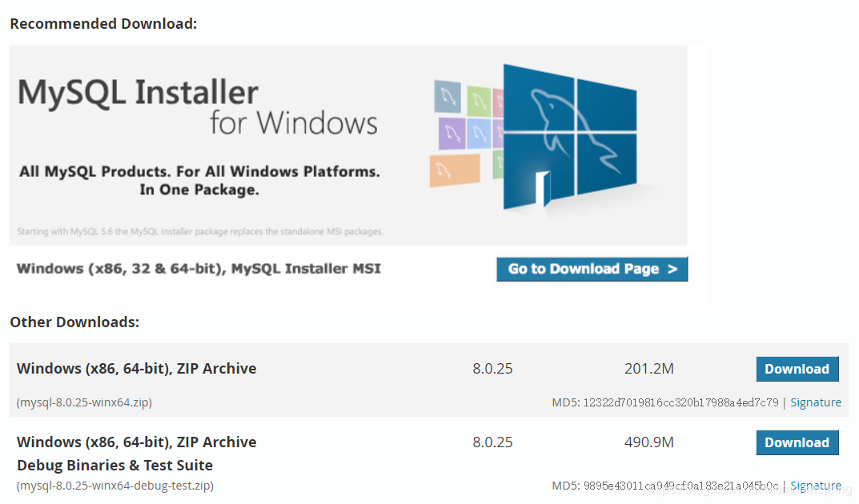Download the 201.2M ZIP Archive
The image size is (859, 504).
point(797,369)
